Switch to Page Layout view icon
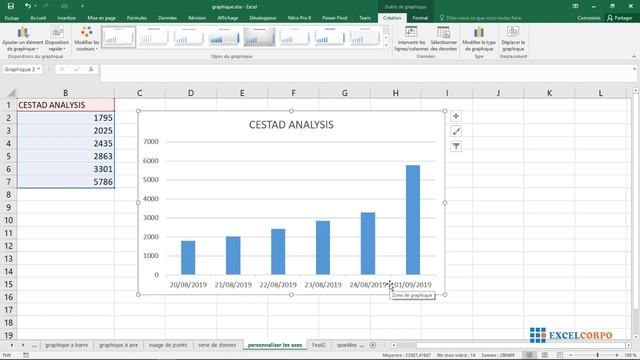Image resolution: width=640 pixels, height=360 pixels. pos(544,356)
